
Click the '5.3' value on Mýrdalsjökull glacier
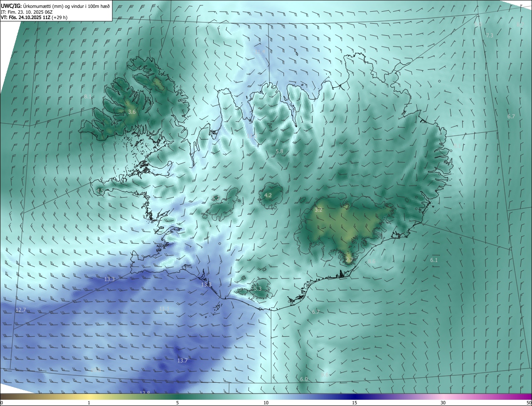pos(257,289)
